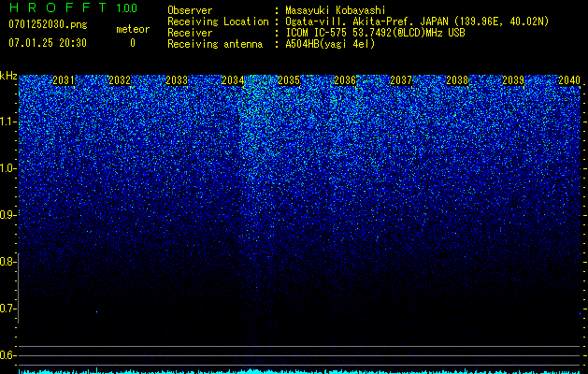Click the 1.1 kHz axis label

7,122
